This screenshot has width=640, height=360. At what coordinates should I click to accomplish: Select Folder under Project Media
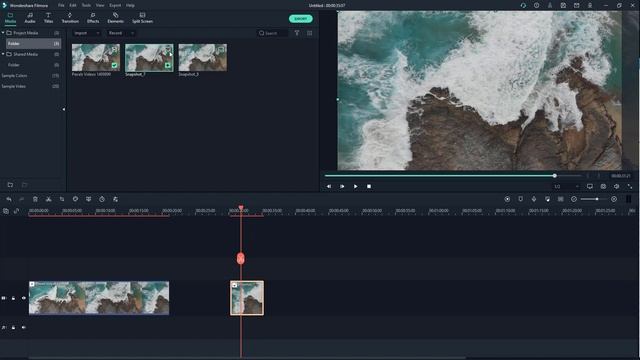(33, 43)
